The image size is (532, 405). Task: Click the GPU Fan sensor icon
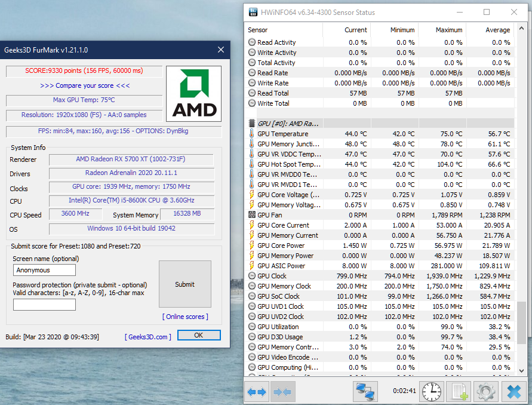pos(252,214)
